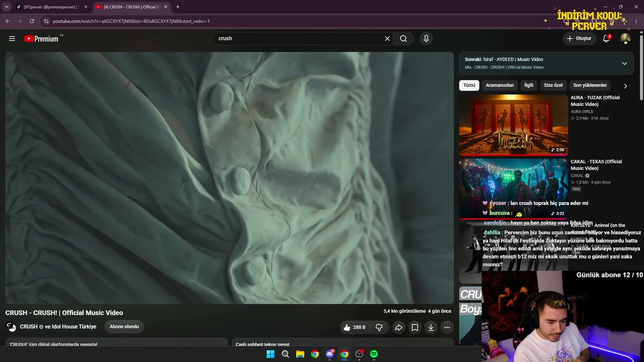Open the first Chrome icon on taskbar
This screenshot has height=362, width=644.
(314, 354)
